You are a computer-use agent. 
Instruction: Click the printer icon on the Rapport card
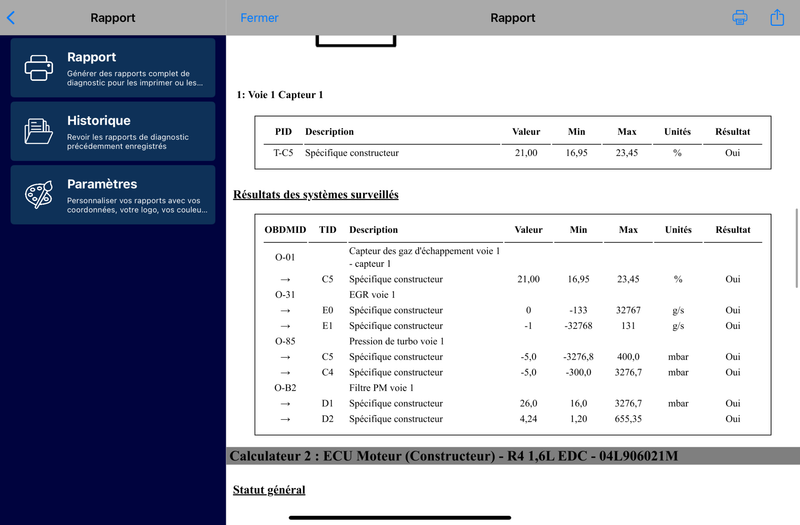pos(39,68)
